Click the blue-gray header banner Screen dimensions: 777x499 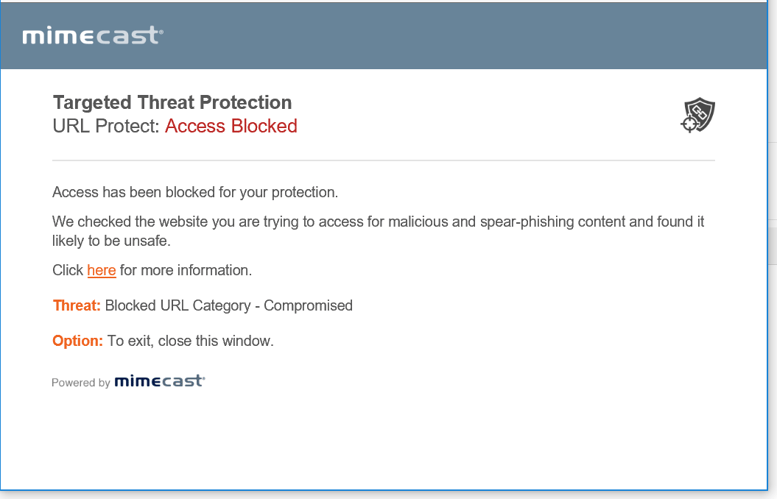point(384,35)
